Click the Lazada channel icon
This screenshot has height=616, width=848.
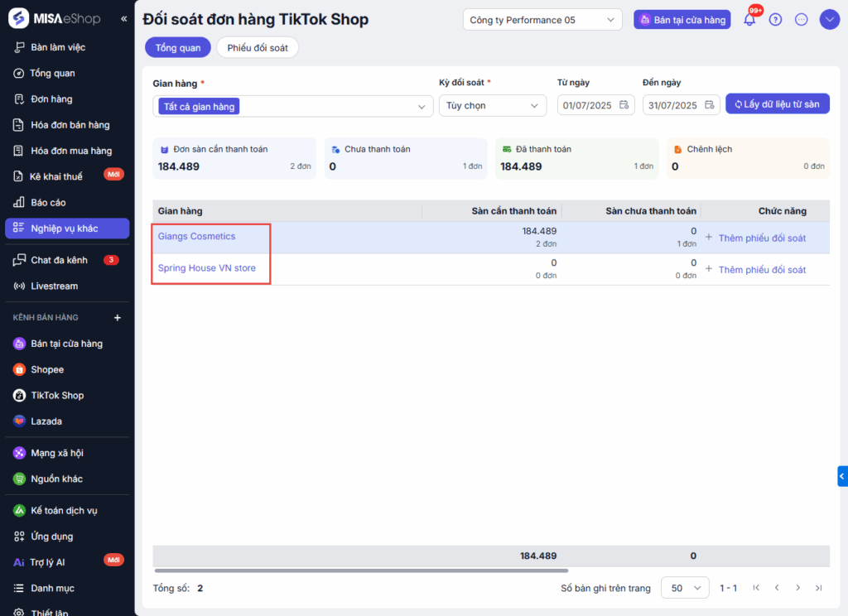pyautogui.click(x=20, y=421)
